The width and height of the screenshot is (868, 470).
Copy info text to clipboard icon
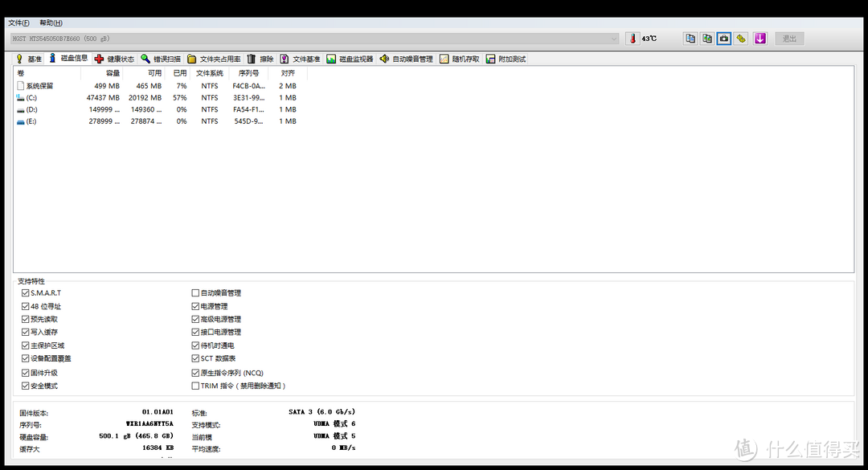tap(690, 39)
